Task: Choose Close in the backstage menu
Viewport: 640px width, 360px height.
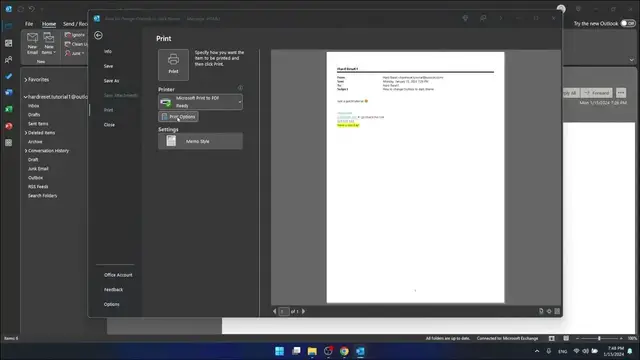Action: [109, 125]
